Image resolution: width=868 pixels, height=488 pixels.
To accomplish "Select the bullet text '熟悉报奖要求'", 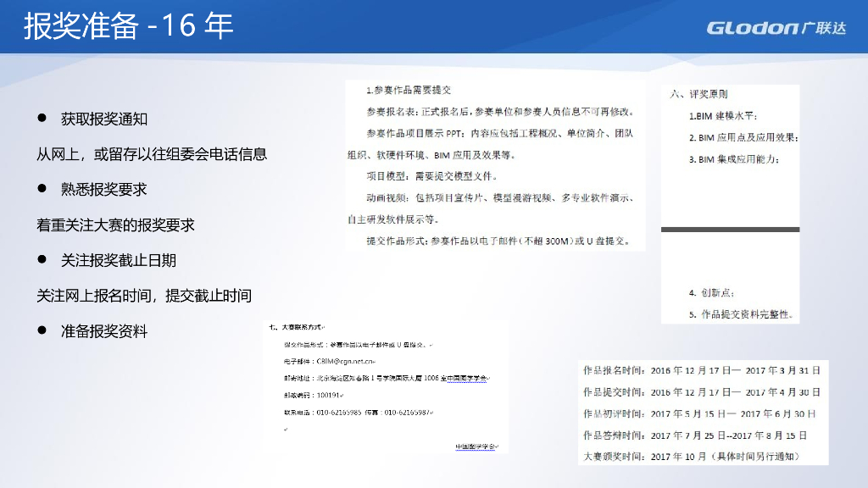I will [x=104, y=190].
